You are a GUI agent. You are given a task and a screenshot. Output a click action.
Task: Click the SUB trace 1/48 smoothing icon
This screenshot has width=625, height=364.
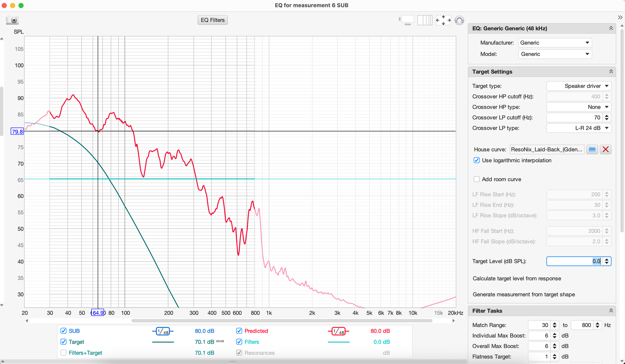point(163,331)
